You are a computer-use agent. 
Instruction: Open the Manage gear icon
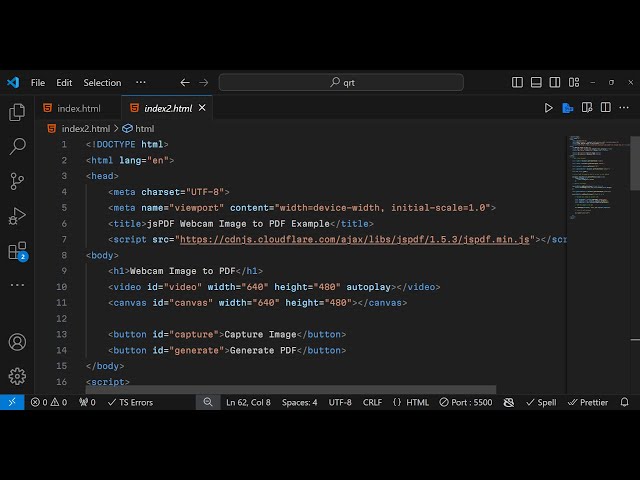coord(17,376)
